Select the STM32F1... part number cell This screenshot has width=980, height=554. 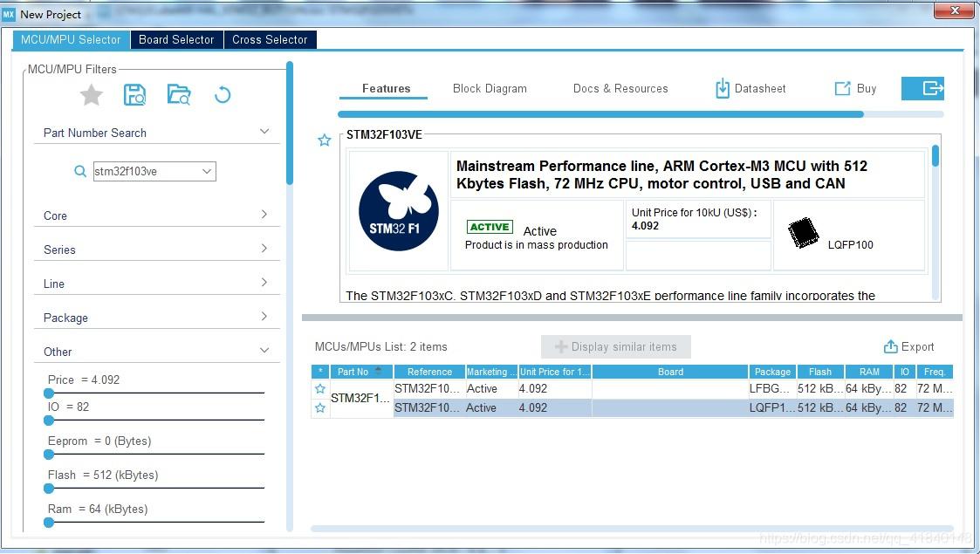pyautogui.click(x=361, y=398)
